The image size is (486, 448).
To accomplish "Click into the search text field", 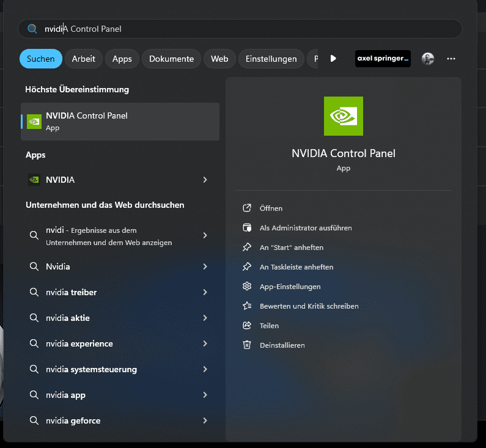I will (240, 29).
